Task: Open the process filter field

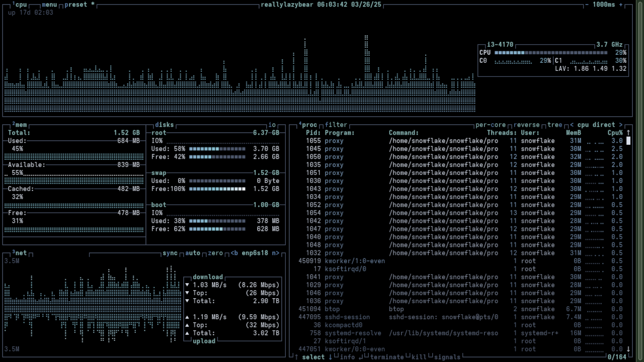Action: point(336,125)
